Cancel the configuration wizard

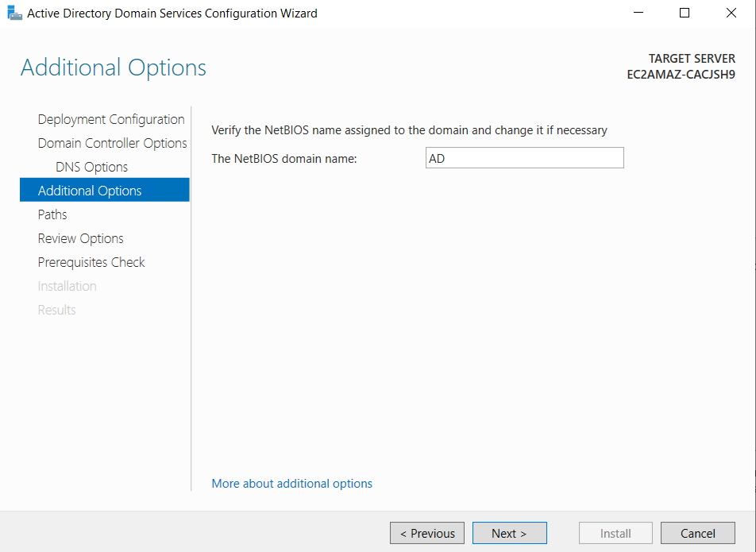coord(698,533)
